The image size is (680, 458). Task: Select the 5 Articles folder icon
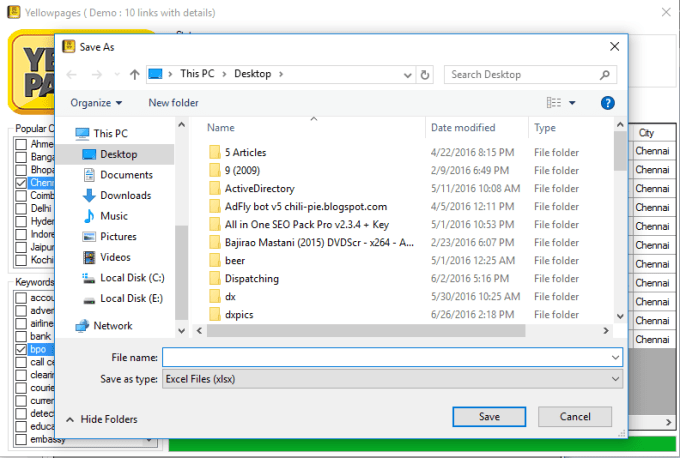215,153
